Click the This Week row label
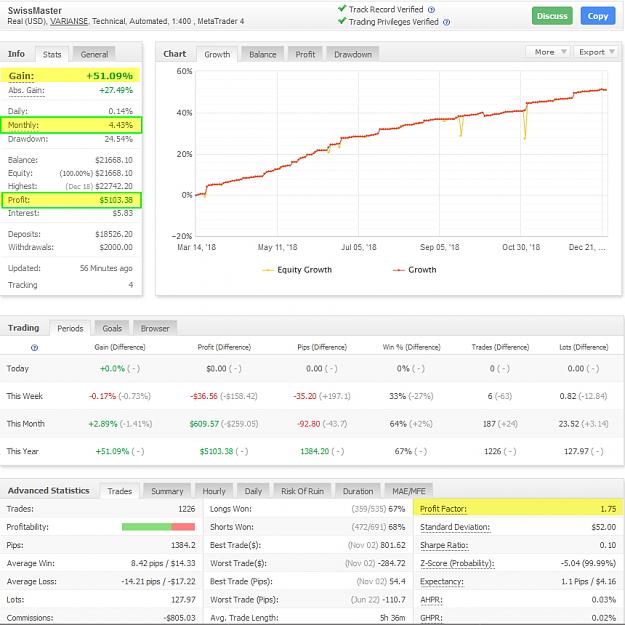Viewport: 625px width, 625px height. 25,396
